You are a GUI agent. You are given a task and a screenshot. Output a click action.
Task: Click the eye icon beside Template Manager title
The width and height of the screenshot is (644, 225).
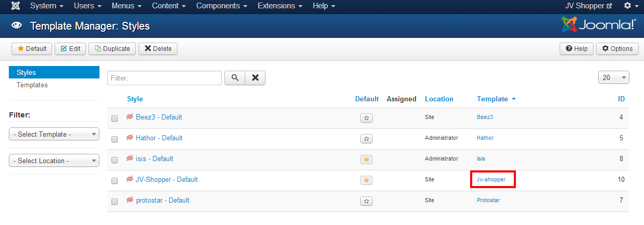tap(16, 25)
